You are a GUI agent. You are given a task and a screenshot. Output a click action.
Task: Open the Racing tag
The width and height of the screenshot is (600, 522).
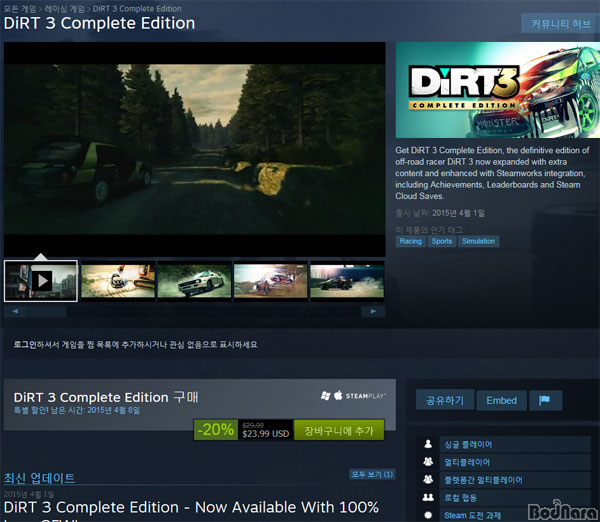[x=411, y=241]
